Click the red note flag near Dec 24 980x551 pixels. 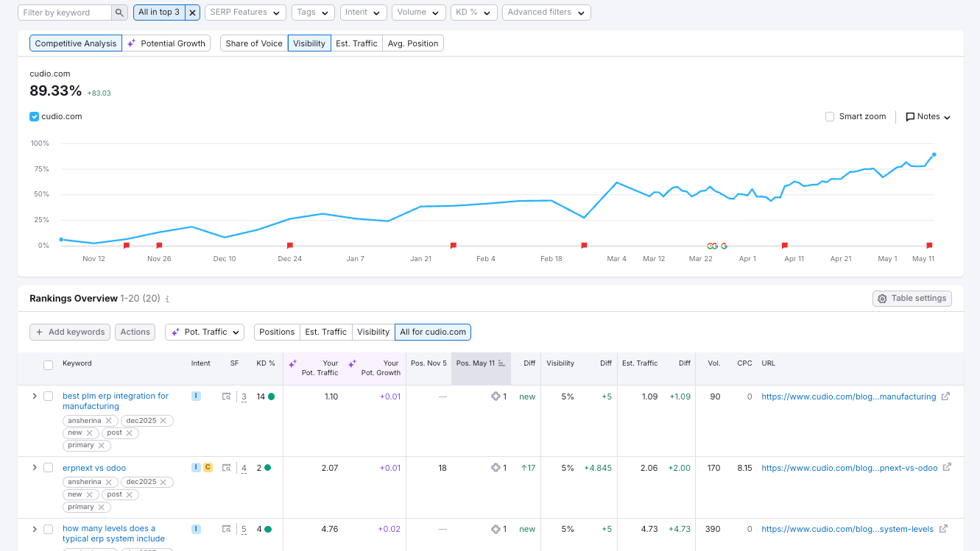[x=290, y=246]
